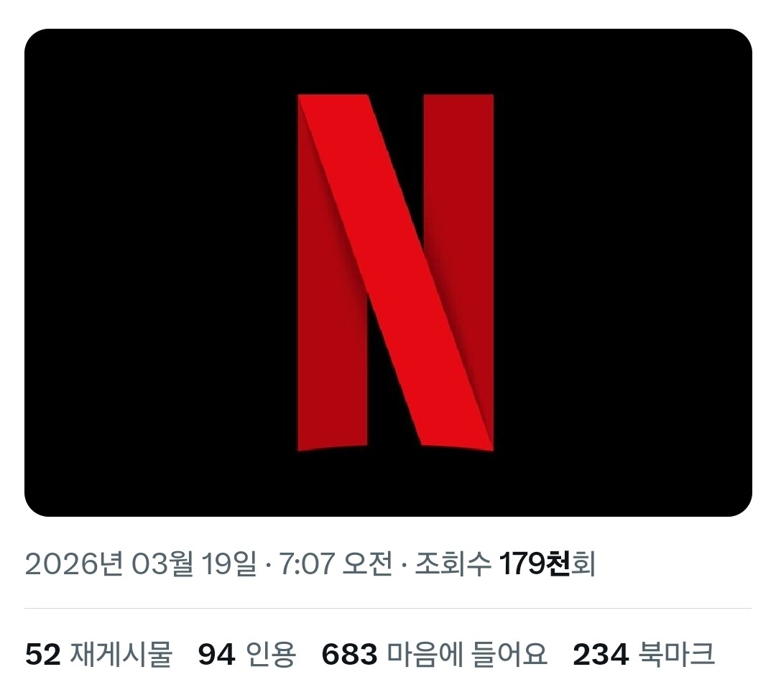Click the bold 179천 views number

pyautogui.click(x=535, y=564)
